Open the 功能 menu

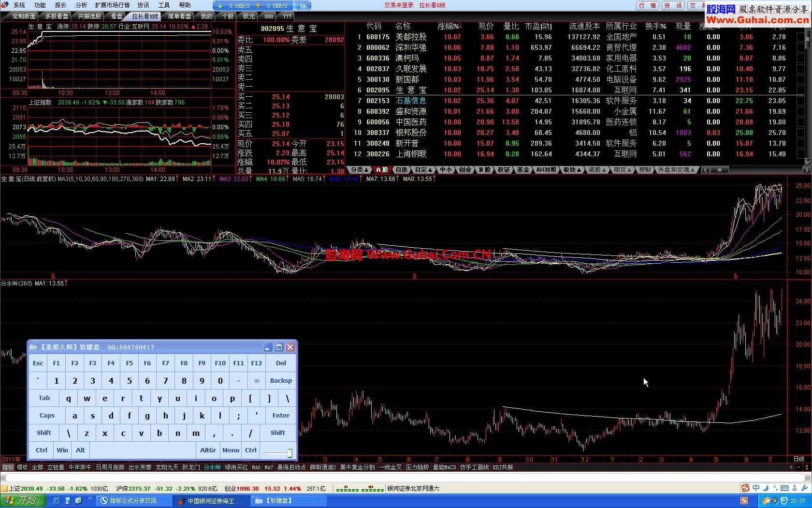(40, 5)
